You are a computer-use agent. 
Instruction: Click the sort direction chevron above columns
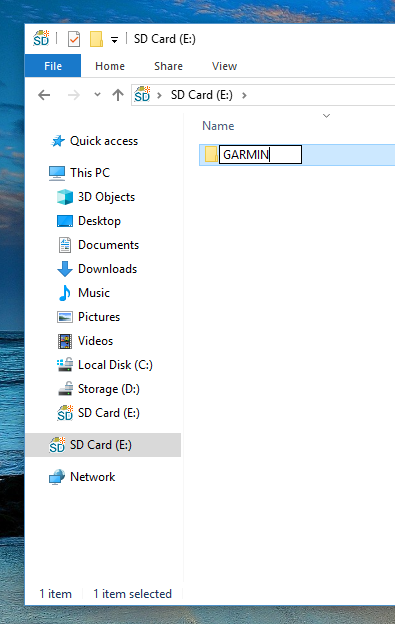[327, 116]
